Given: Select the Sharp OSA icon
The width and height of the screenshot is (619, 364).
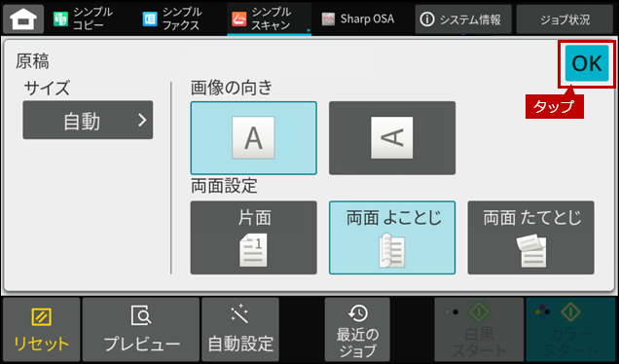Looking at the screenshot, I should coord(328,18).
